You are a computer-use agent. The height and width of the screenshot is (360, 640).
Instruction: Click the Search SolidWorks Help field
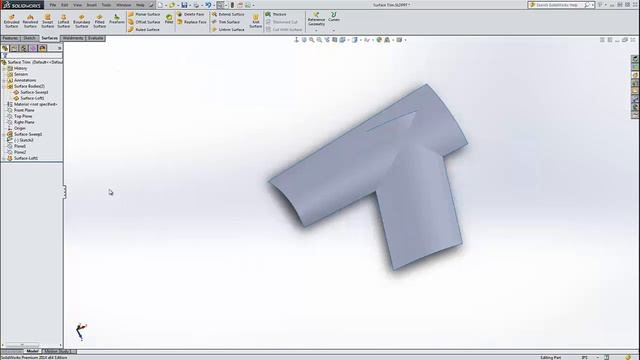coord(560,5)
